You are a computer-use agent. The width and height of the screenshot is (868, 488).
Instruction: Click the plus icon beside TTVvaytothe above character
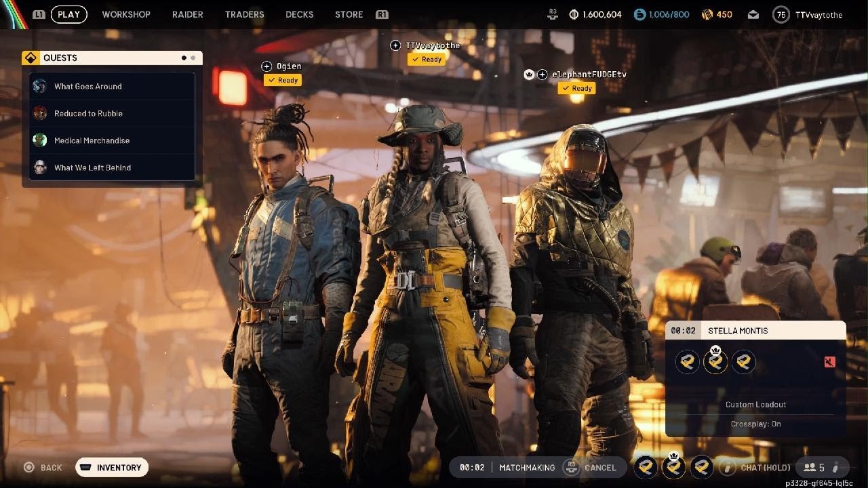[x=395, y=45]
